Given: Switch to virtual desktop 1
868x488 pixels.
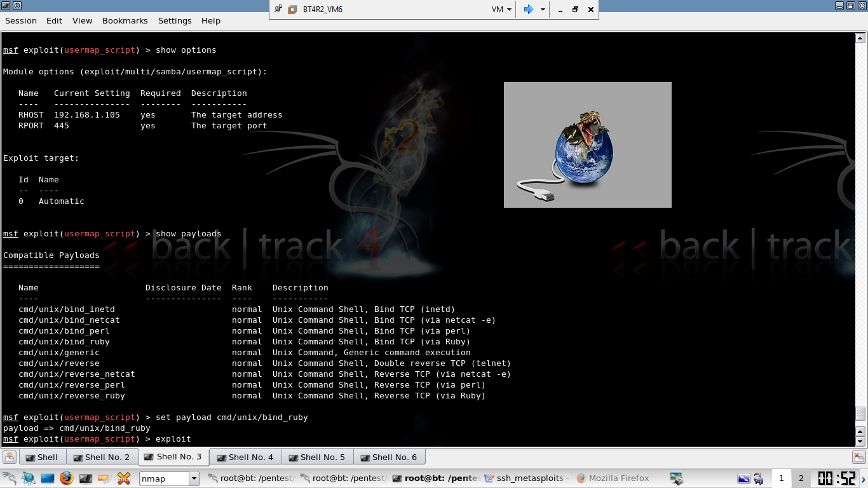Looking at the screenshot, I should tap(782, 478).
